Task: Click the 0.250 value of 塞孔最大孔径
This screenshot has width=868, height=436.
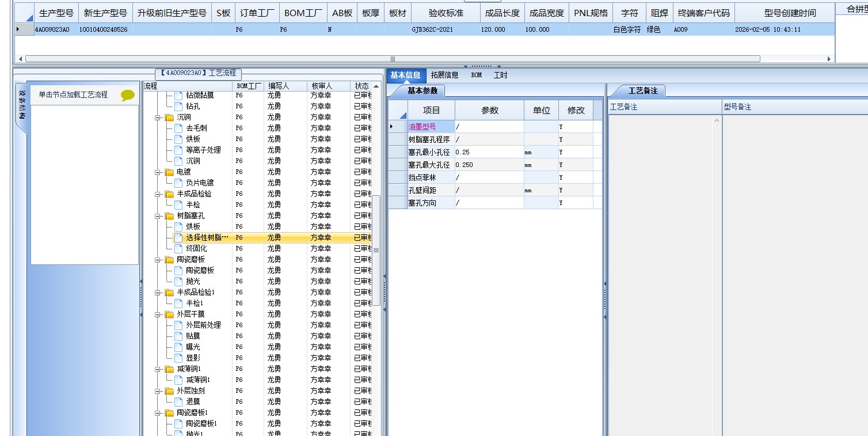Action: pos(489,165)
